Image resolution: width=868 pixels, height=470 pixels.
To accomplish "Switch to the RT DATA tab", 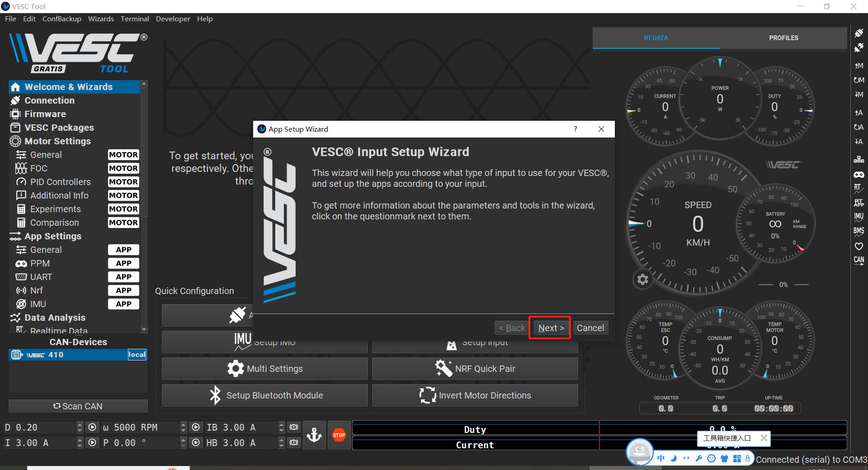I will [656, 38].
